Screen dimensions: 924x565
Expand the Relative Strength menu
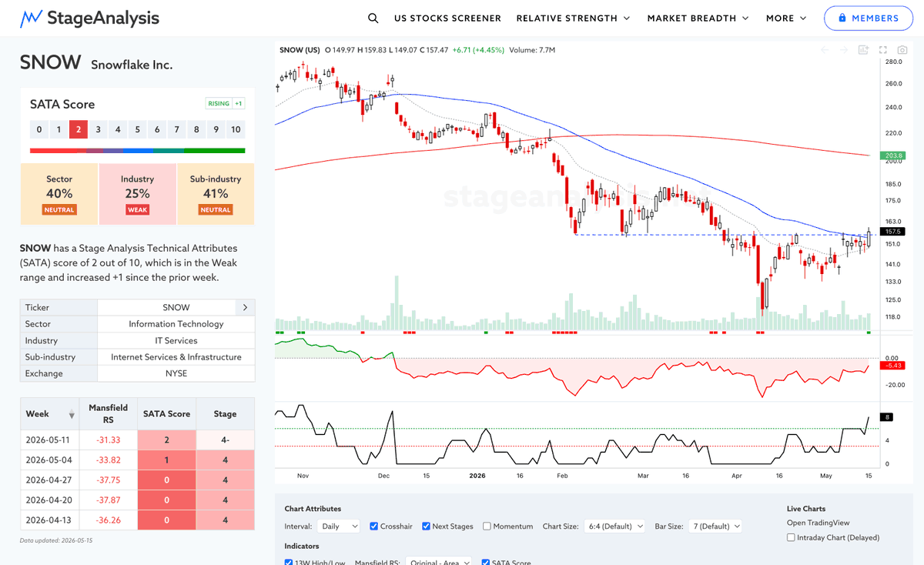click(x=573, y=18)
